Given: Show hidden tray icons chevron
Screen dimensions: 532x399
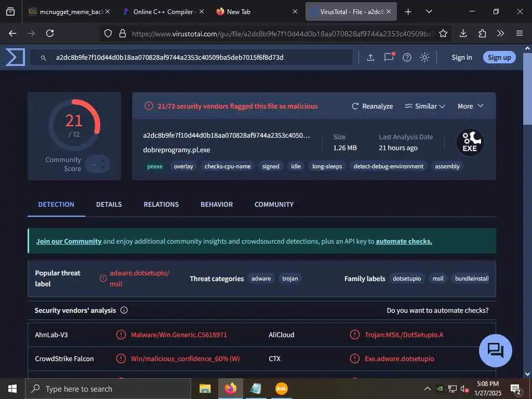Looking at the screenshot, I should tap(428, 389).
